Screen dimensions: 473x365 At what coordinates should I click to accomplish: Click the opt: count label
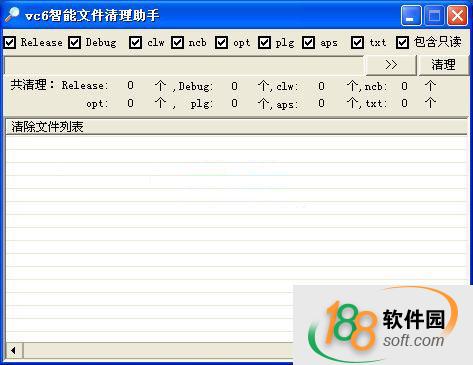click(x=97, y=104)
